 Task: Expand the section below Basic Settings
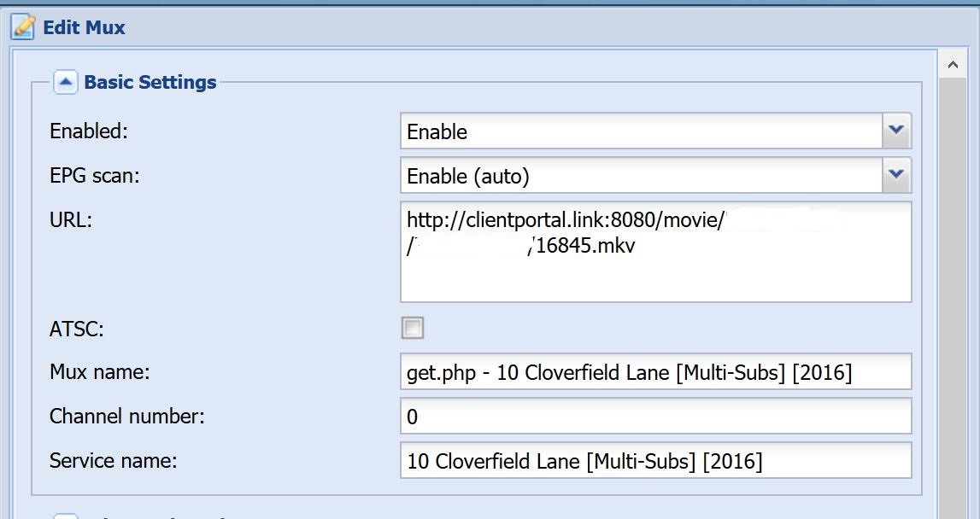pyautogui.click(x=65, y=516)
